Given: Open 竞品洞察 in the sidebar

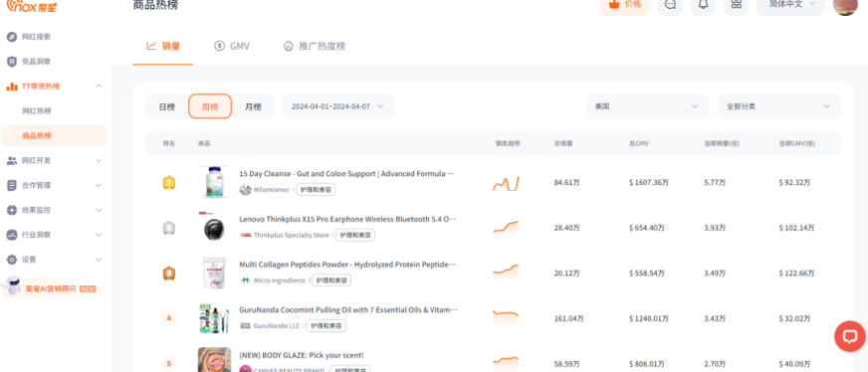Looking at the screenshot, I should click(37, 62).
